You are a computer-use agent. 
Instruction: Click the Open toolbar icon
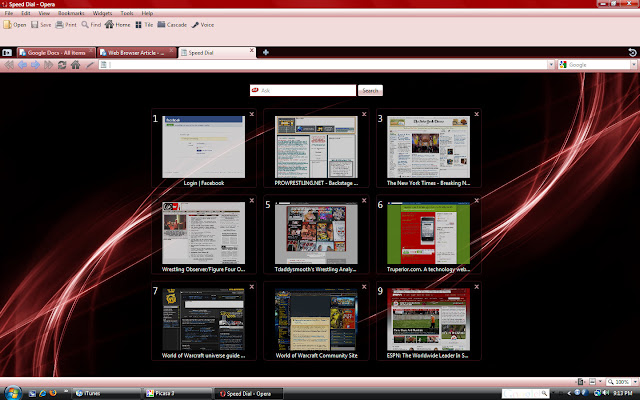tap(15, 24)
